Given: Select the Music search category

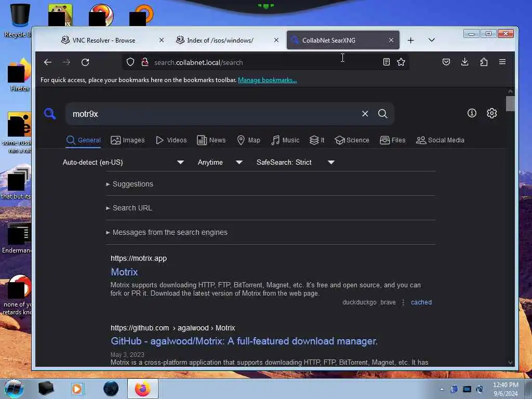Looking at the screenshot, I should 285,140.
